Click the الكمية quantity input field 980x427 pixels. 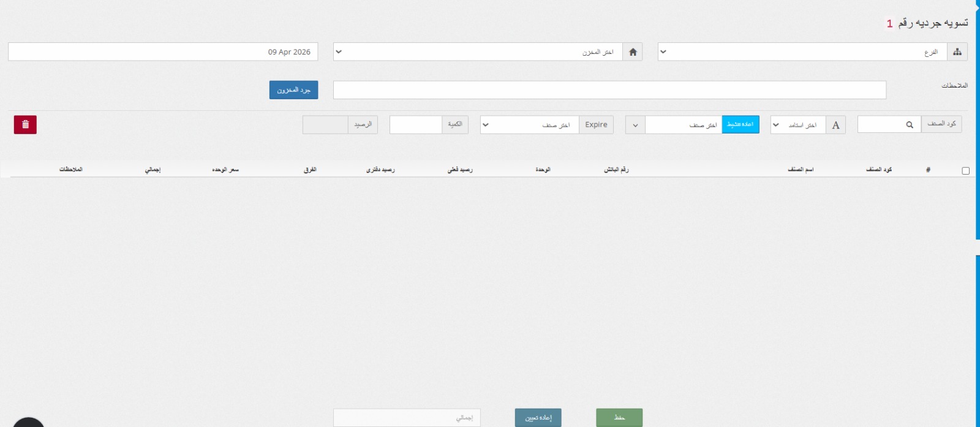[x=416, y=125]
